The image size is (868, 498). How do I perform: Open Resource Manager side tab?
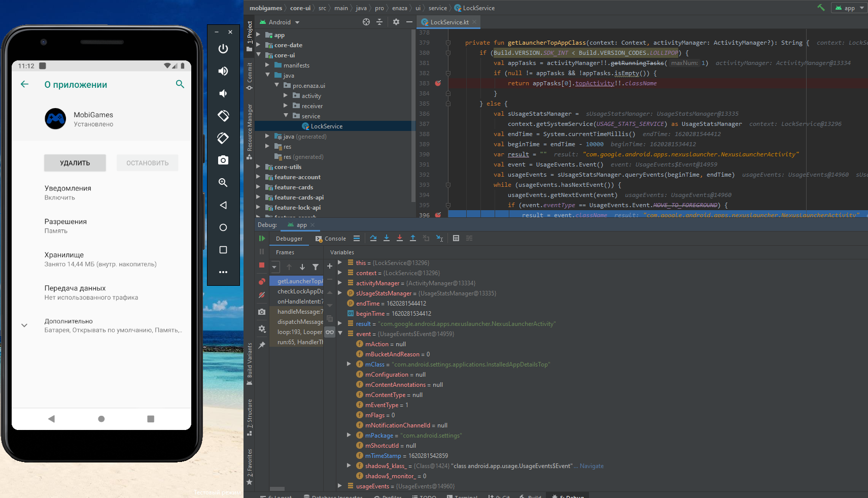(x=249, y=131)
